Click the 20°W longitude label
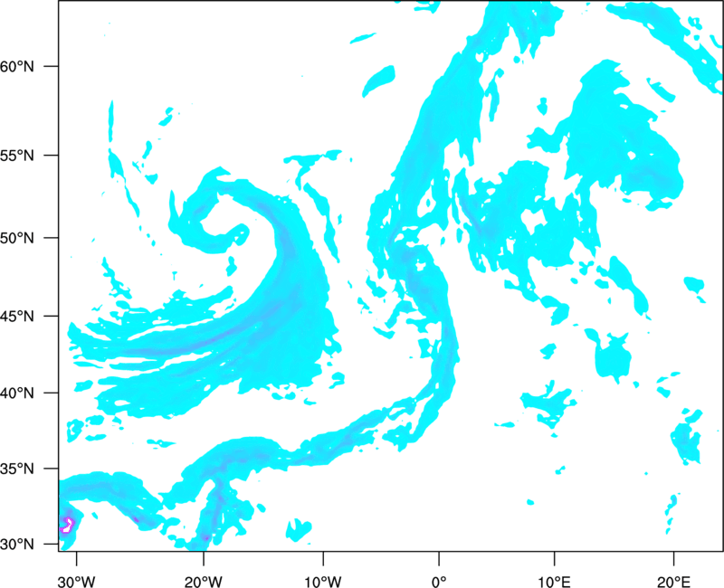Image resolution: width=724 pixels, height=588 pixels. pos(204,582)
